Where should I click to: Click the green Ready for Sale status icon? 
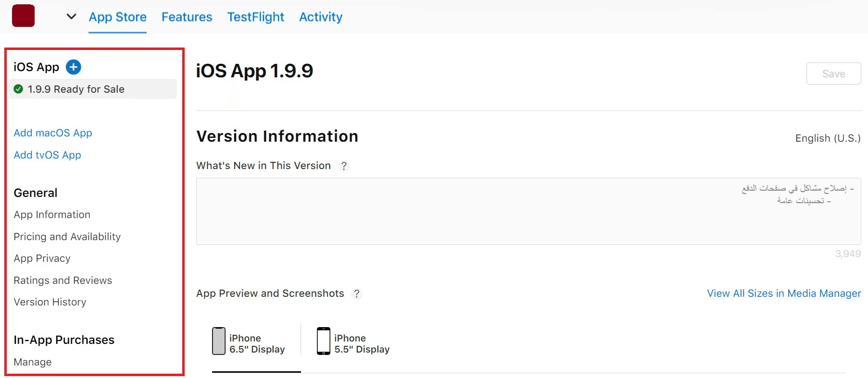tap(18, 89)
